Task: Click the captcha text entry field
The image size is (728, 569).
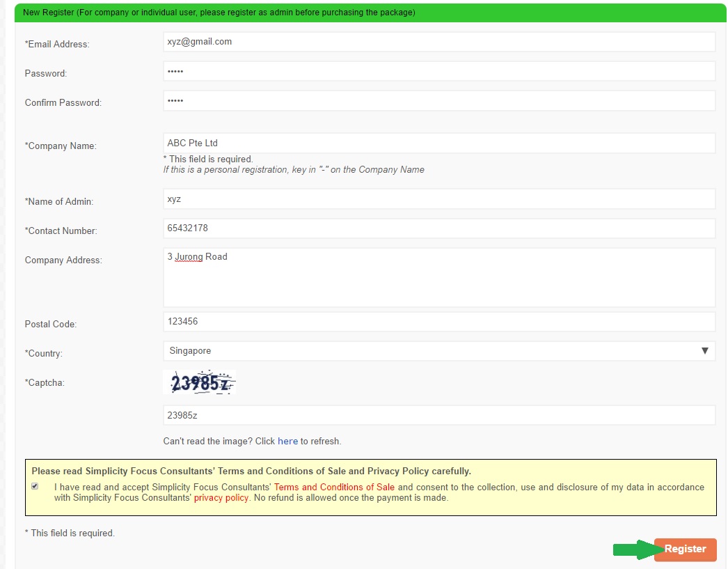Action: point(438,415)
